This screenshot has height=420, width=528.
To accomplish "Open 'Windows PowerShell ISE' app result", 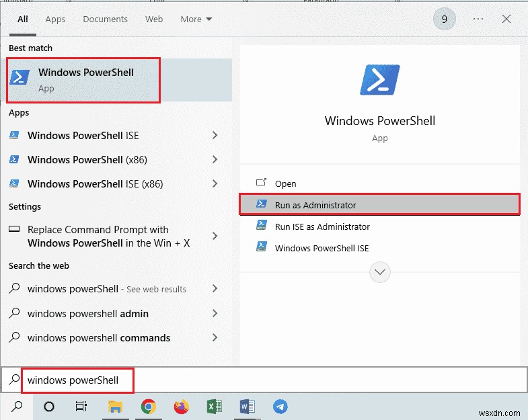I will coord(116,136).
